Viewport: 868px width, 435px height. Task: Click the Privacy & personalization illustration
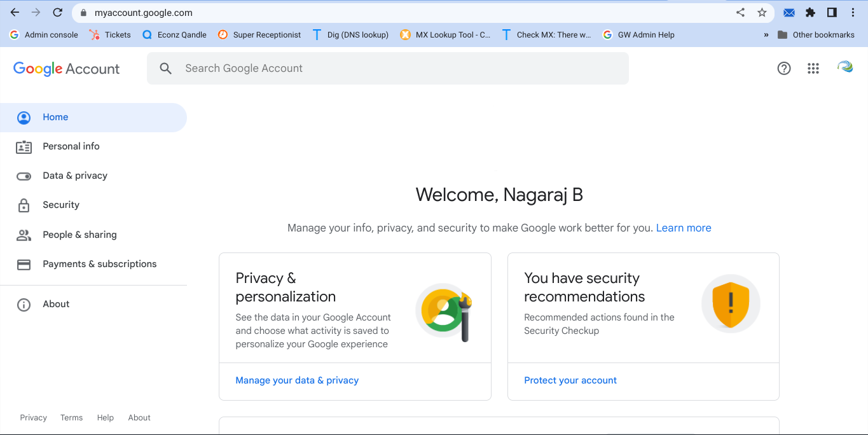click(444, 312)
